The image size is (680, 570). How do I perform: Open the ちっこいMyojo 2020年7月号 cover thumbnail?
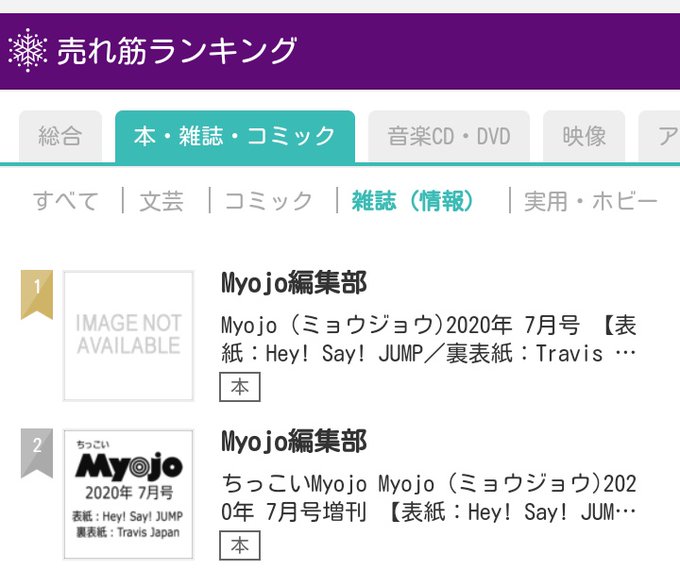[128, 494]
